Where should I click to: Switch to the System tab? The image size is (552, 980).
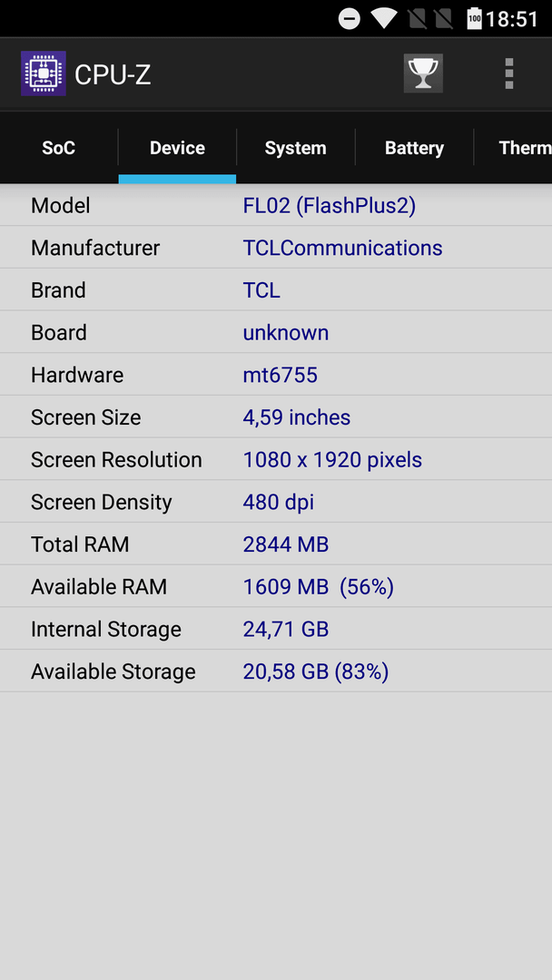[296, 148]
